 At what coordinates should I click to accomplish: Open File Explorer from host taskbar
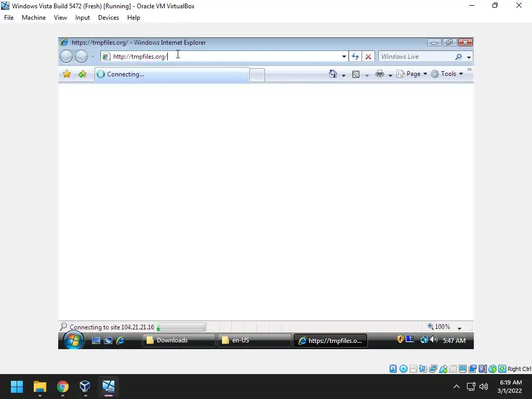pos(39,387)
